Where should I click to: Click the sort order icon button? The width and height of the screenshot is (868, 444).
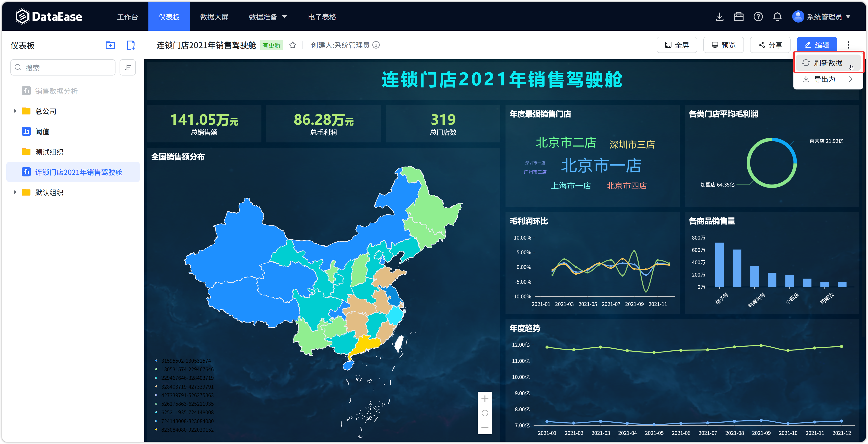pos(128,68)
